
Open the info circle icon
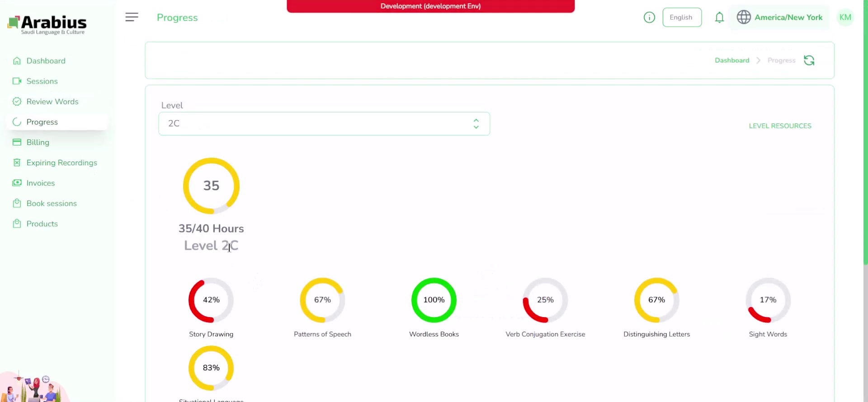(649, 18)
